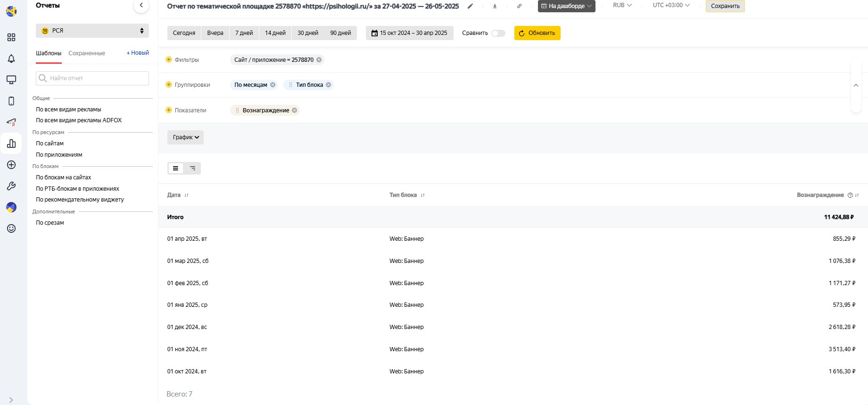
Task: Click the Сохранить button
Action: point(725,6)
